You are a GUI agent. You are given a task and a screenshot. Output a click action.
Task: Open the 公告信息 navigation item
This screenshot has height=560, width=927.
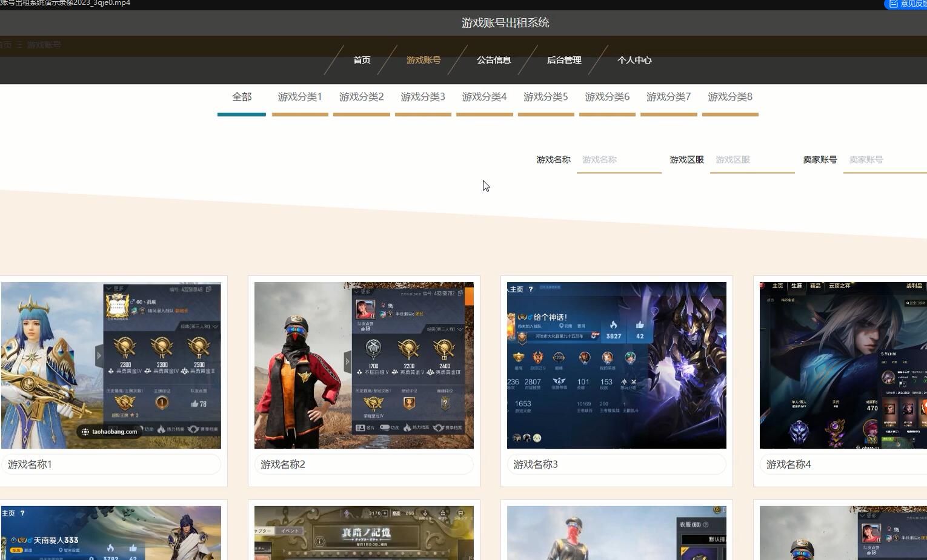coord(494,60)
